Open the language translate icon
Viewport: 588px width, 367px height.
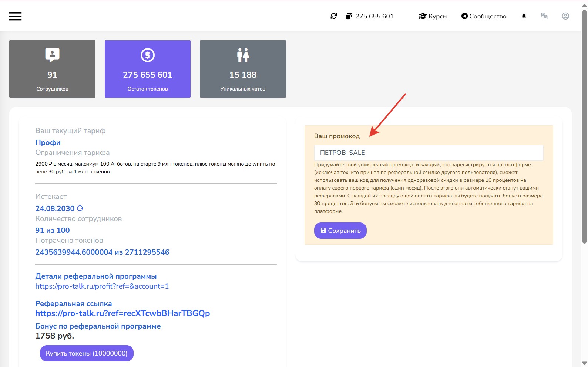pos(544,16)
